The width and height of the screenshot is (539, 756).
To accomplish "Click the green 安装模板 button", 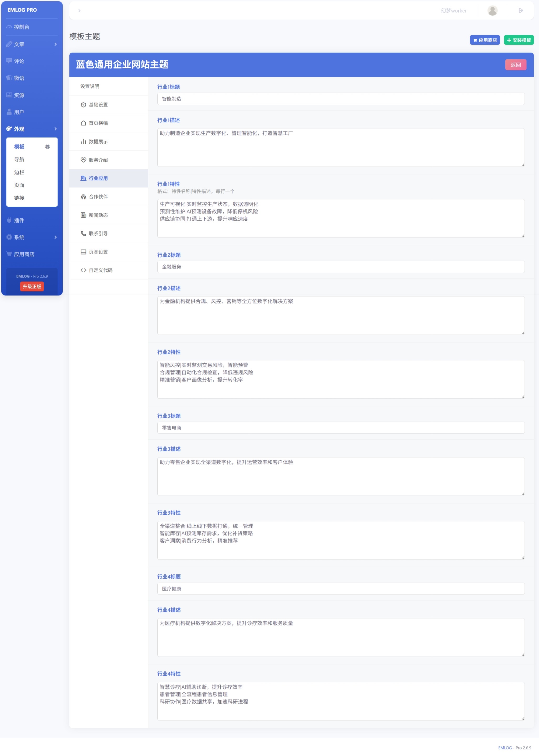I will click(x=519, y=40).
